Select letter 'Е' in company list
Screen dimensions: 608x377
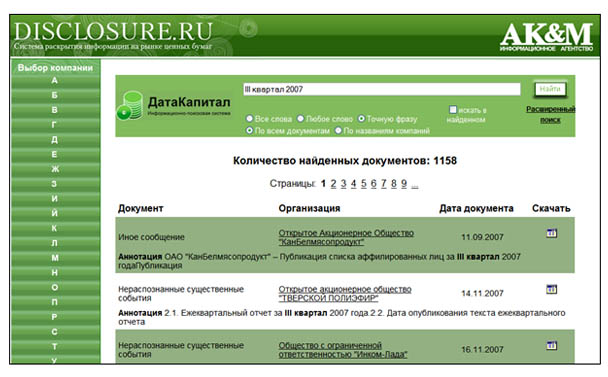[x=55, y=154]
